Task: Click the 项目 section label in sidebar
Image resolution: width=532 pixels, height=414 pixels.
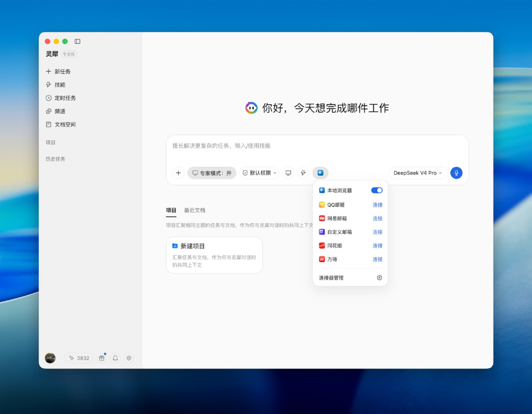Action: pyautogui.click(x=51, y=142)
